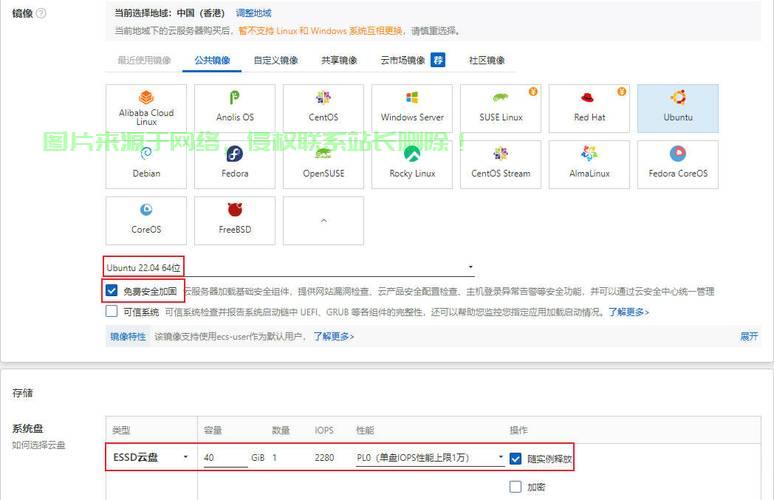
Task: Choose the Anolis OS image
Action: [x=234, y=108]
